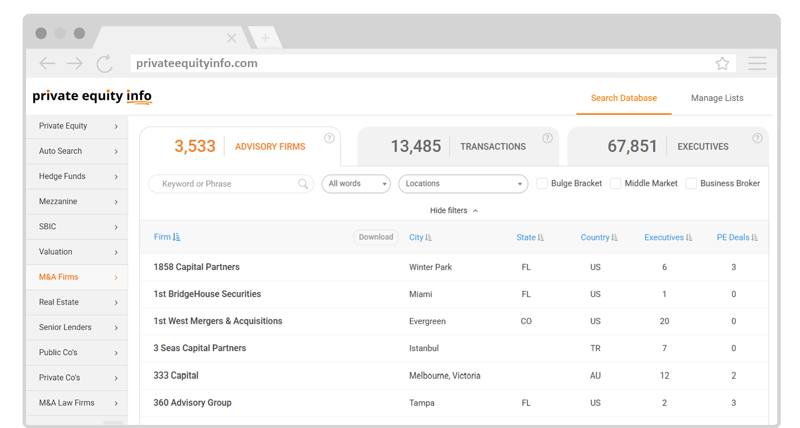Click the private equity info logo
Image resolution: width=800 pixels, height=428 pixels.
[92, 96]
